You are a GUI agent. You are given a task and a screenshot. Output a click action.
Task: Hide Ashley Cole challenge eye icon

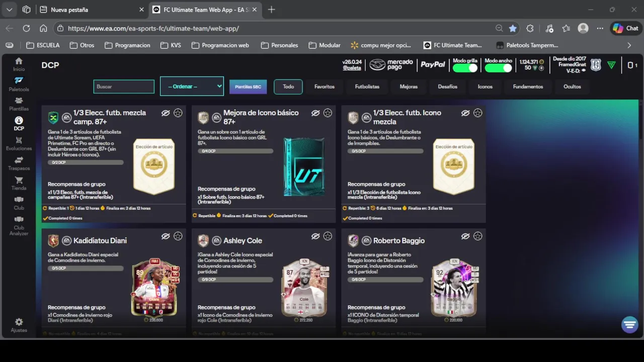(x=315, y=236)
